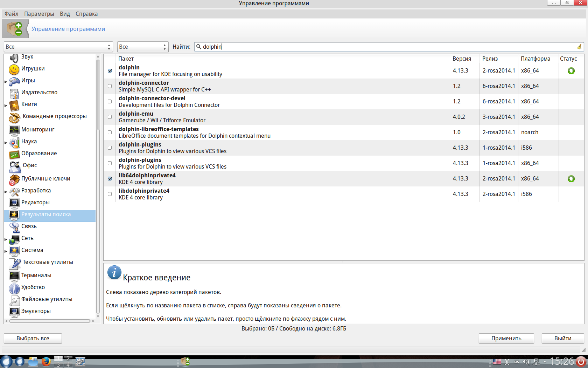Open the narrow 'Все' dropdown beside Найти
This screenshot has width=588, height=368.
pyautogui.click(x=143, y=47)
